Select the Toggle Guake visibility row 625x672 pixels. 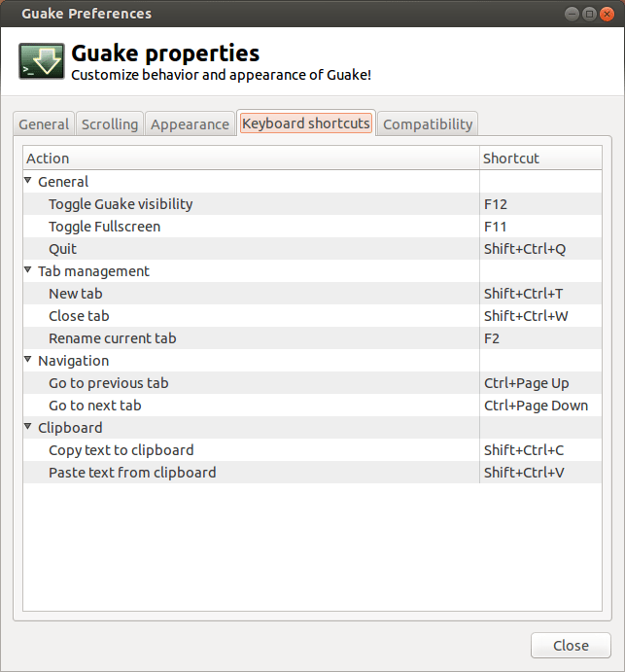[x=121, y=204]
